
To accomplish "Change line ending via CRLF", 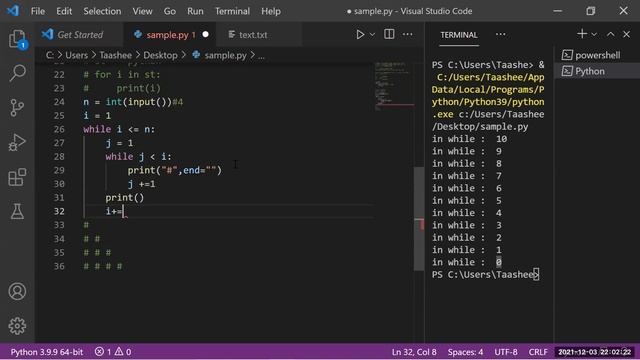I will click(x=538, y=352).
